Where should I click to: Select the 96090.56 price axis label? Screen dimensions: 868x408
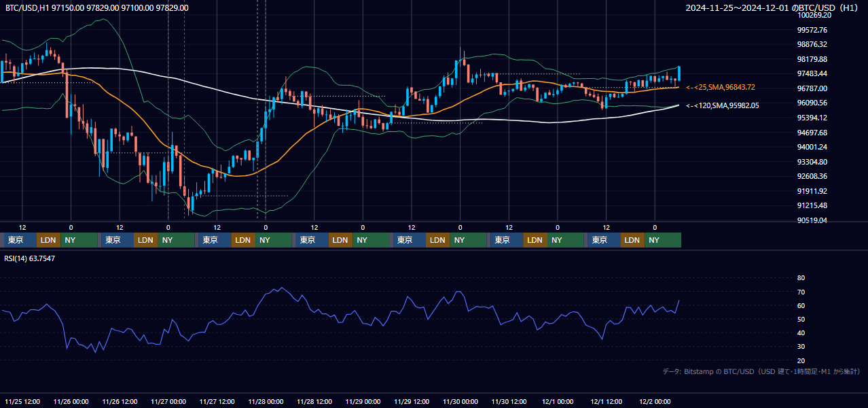[812, 103]
